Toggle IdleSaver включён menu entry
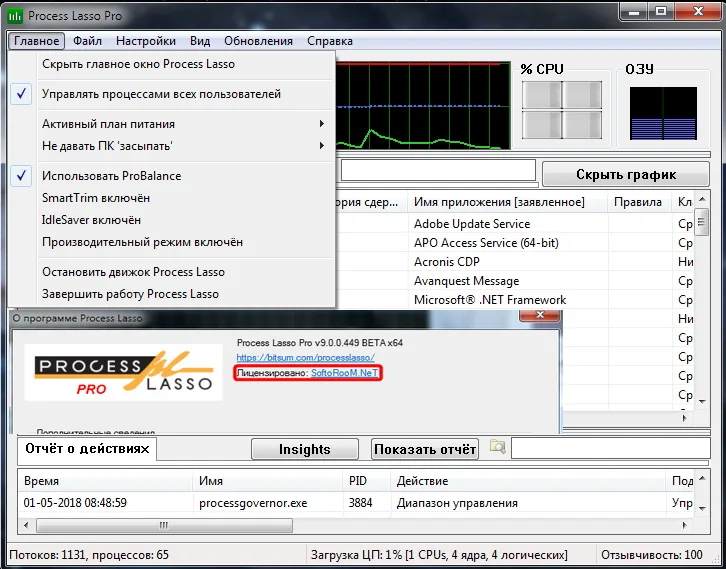726x569 pixels. [x=172, y=220]
